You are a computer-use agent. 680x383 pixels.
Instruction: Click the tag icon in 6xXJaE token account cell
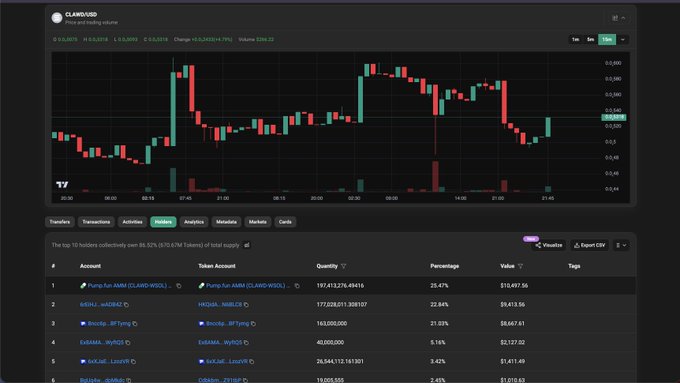201,361
